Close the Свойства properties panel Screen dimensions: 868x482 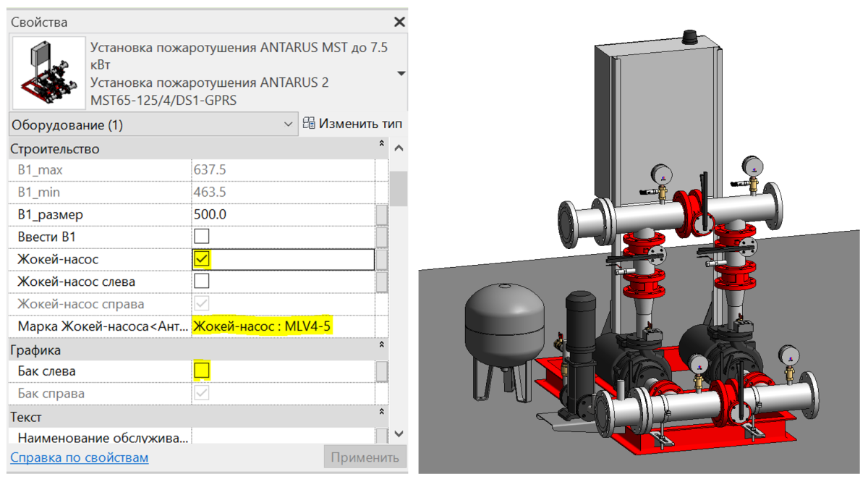(x=399, y=22)
